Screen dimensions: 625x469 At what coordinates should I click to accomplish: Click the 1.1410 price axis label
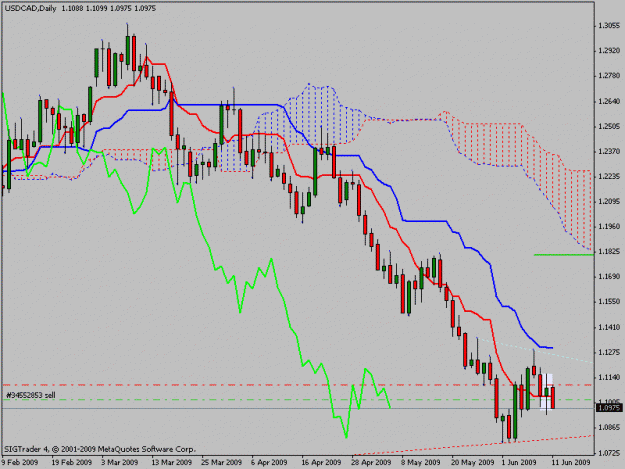point(609,327)
